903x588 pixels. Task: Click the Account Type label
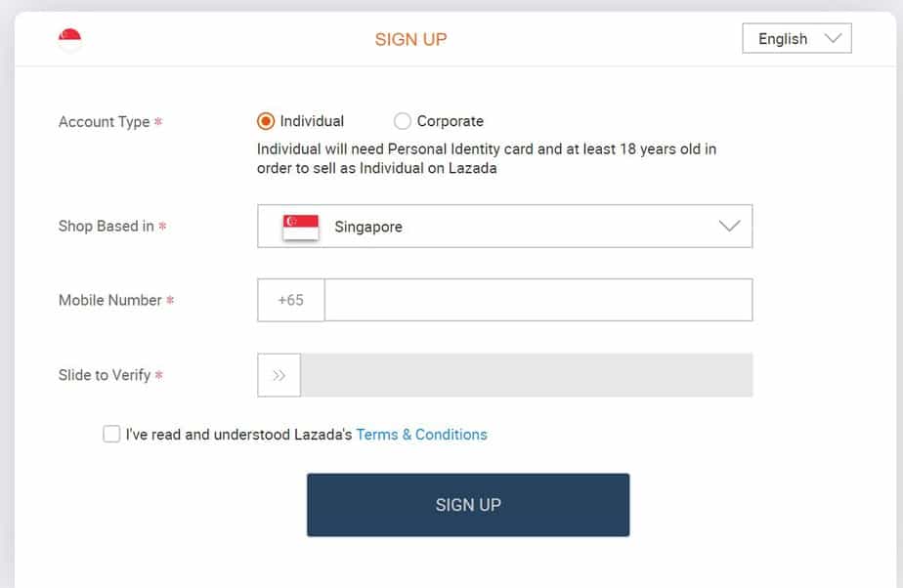click(104, 122)
